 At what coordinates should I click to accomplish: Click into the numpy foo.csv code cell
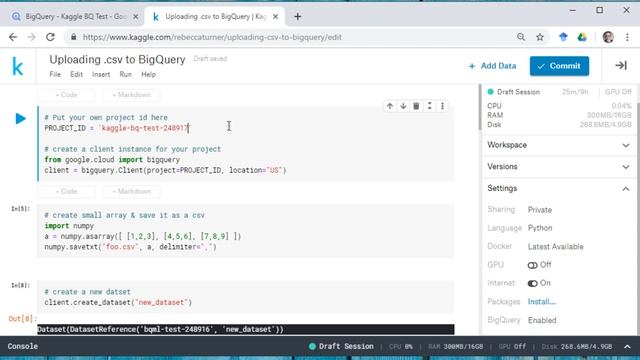tap(245, 231)
